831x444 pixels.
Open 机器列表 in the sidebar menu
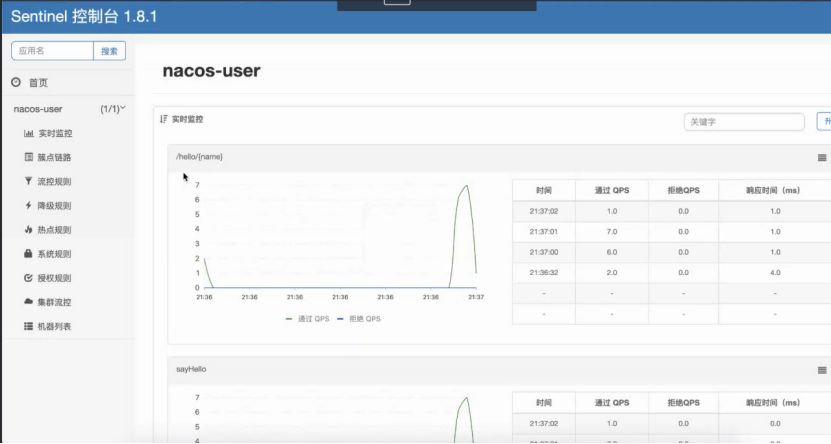click(54, 327)
